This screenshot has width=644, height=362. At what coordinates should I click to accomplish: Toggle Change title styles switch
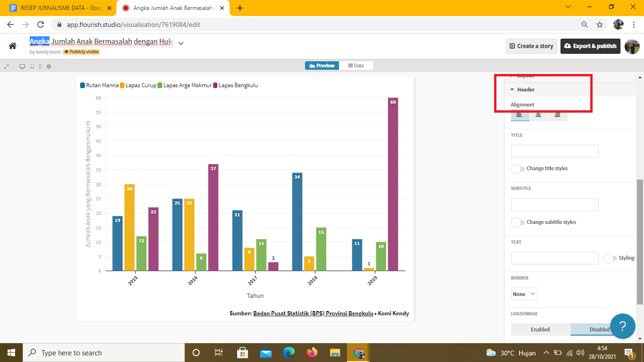518,169
